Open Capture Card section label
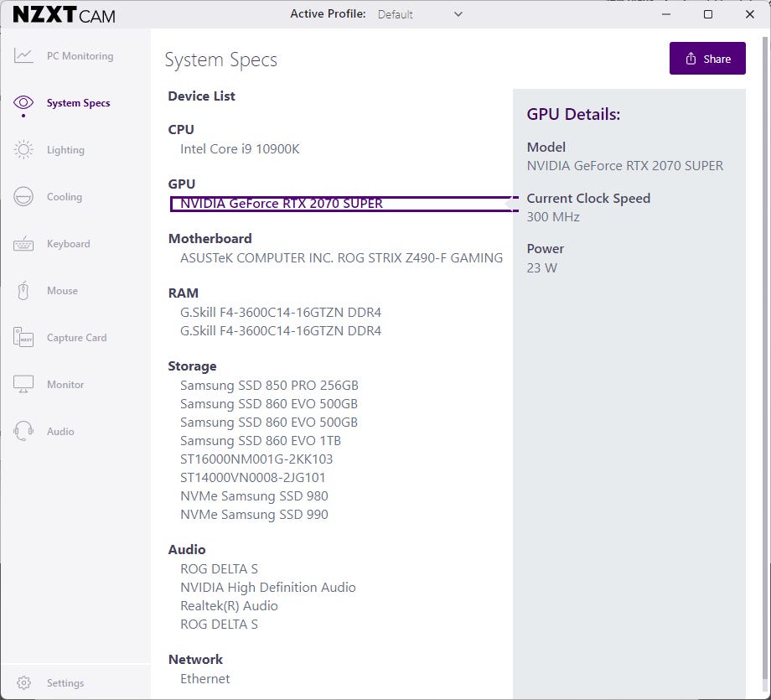Viewport: 771px width, 700px height. 77,338
